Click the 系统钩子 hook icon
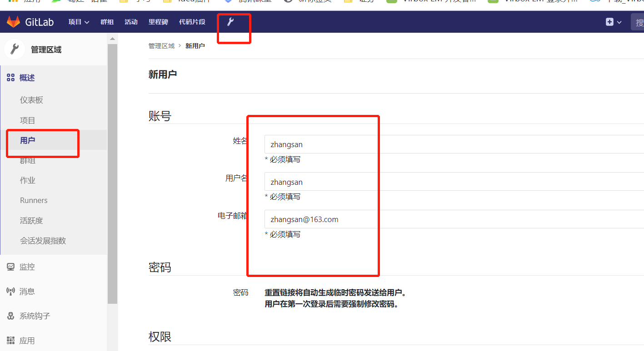This screenshot has width=644, height=351. [11, 316]
